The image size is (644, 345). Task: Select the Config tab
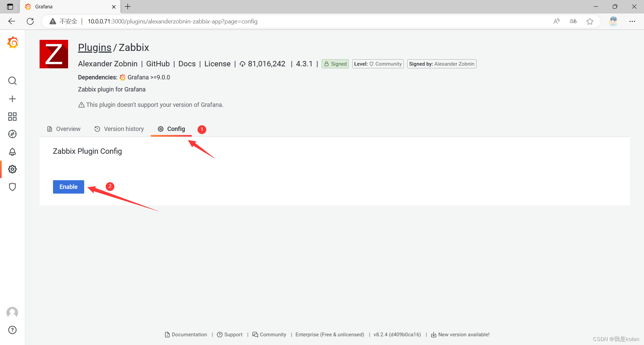point(171,129)
